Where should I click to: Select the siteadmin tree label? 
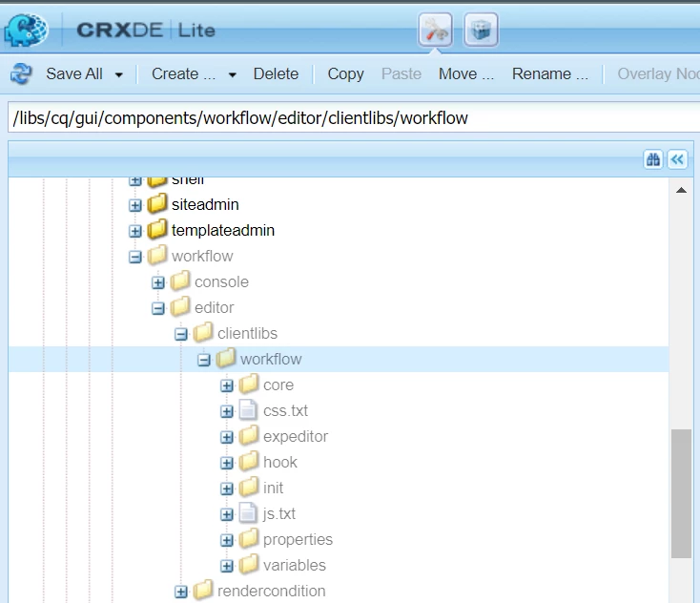205,204
